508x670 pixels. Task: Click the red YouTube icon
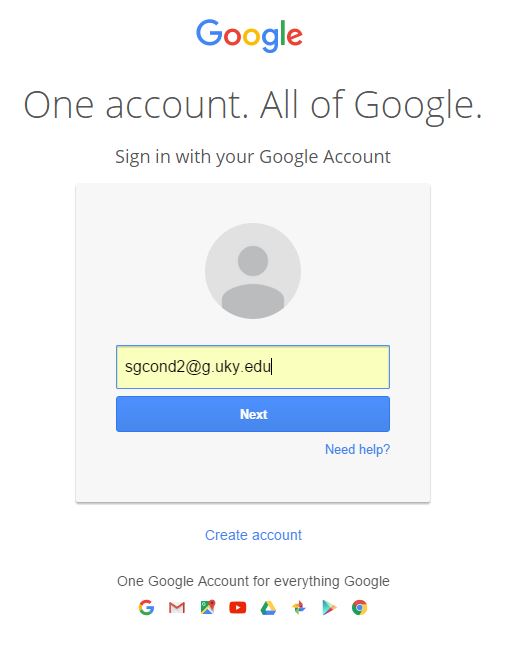tap(238, 607)
